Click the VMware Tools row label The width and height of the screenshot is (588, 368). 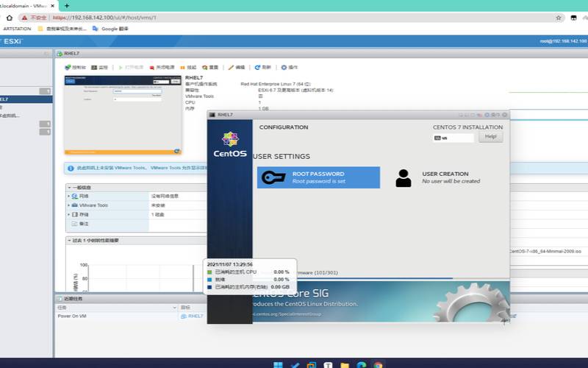click(x=93, y=205)
